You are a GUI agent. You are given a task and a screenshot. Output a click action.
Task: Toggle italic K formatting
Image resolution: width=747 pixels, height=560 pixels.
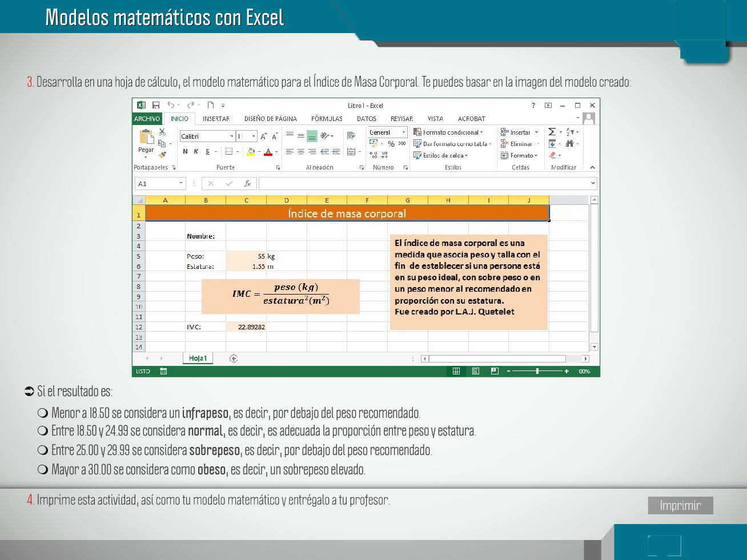tap(196, 151)
